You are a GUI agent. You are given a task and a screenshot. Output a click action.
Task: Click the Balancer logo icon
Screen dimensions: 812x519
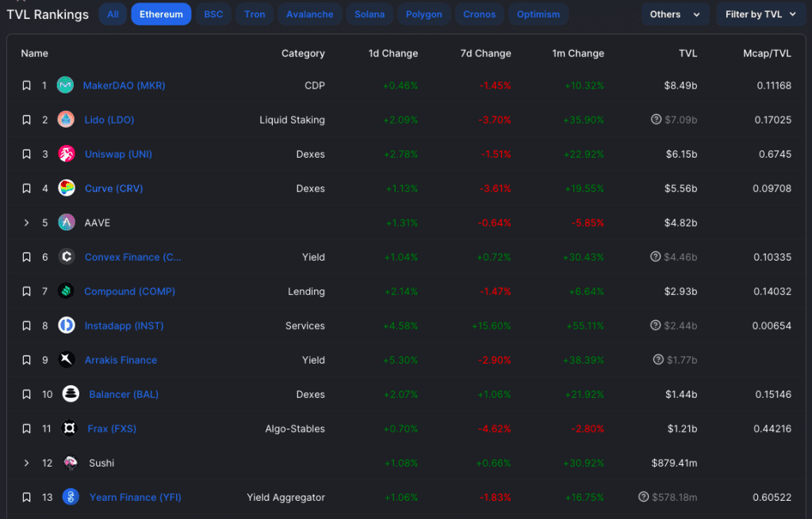71,394
